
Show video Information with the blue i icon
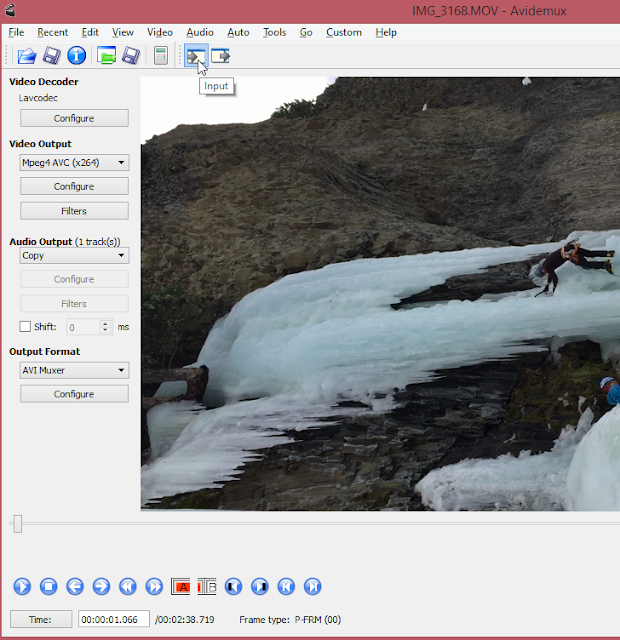click(76, 56)
